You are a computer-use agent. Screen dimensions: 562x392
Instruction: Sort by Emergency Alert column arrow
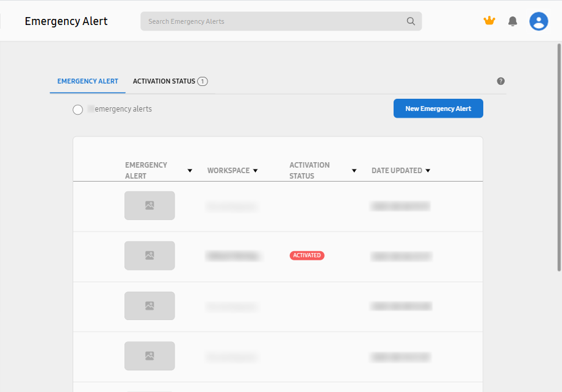(x=190, y=171)
